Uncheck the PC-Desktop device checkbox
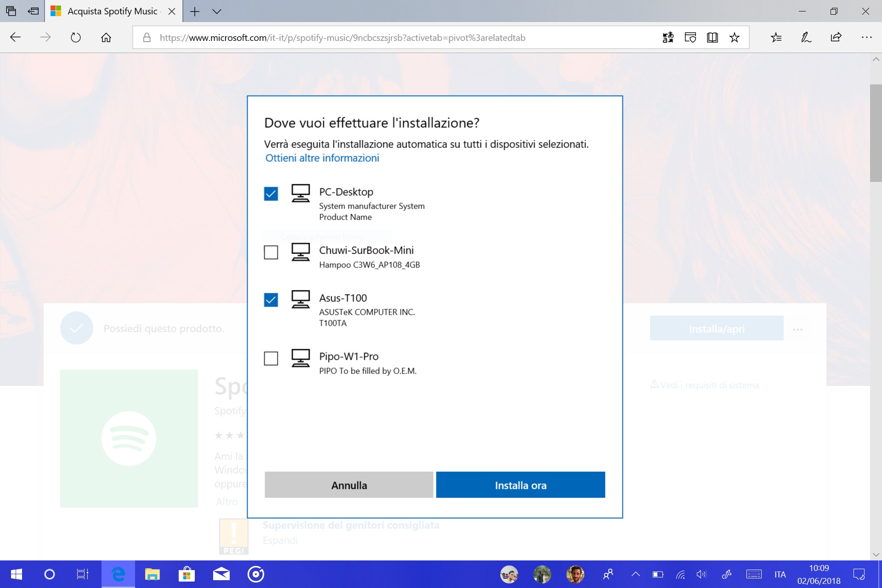This screenshot has width=882, height=588. click(x=271, y=194)
